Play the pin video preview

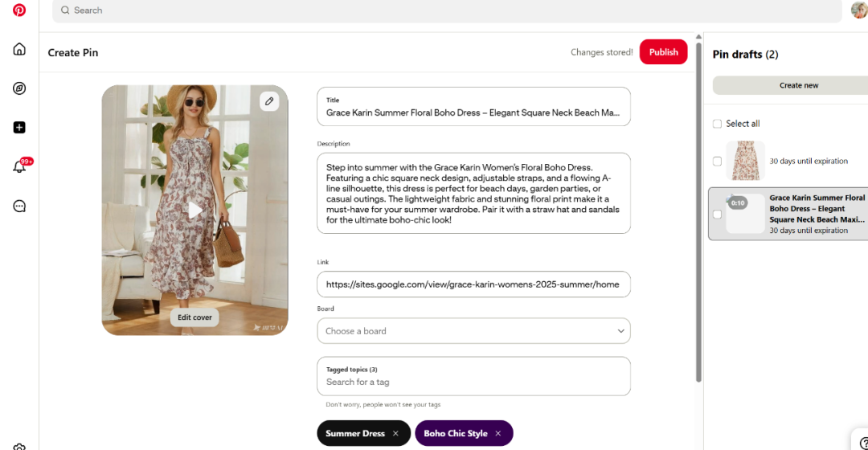coord(194,210)
